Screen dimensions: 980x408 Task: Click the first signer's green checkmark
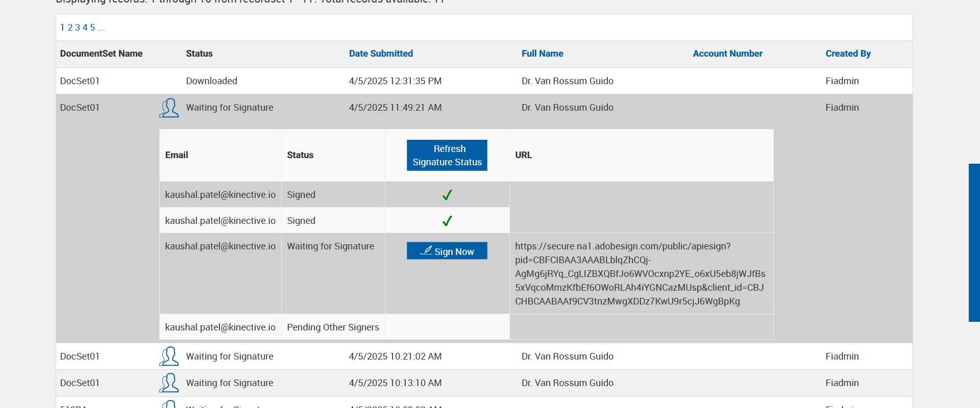click(447, 195)
